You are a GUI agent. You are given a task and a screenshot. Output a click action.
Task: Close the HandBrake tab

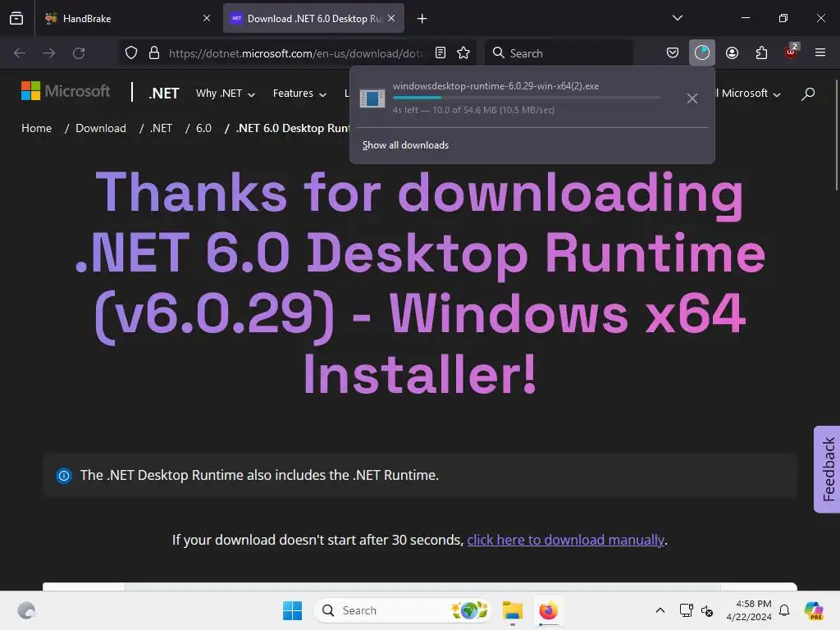[207, 18]
